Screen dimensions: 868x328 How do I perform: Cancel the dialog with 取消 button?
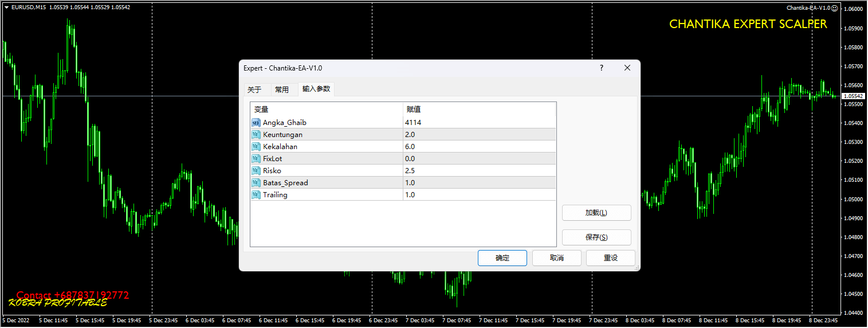coord(556,258)
